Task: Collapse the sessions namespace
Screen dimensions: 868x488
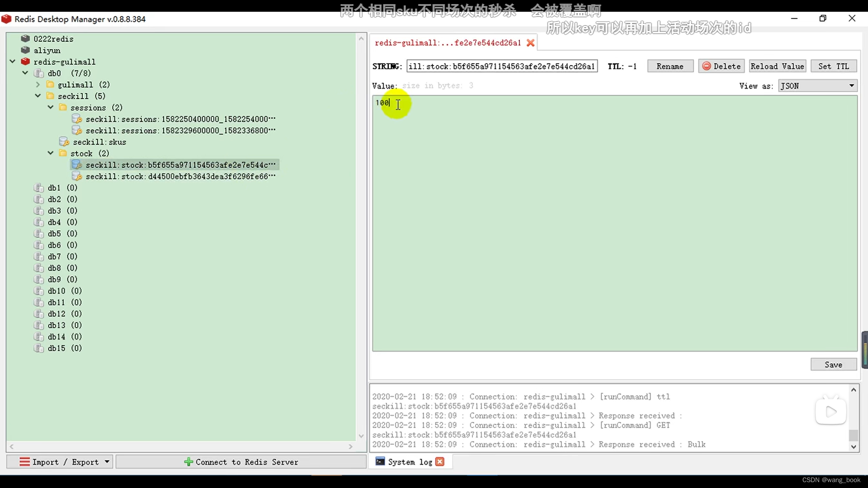Action: coord(51,108)
